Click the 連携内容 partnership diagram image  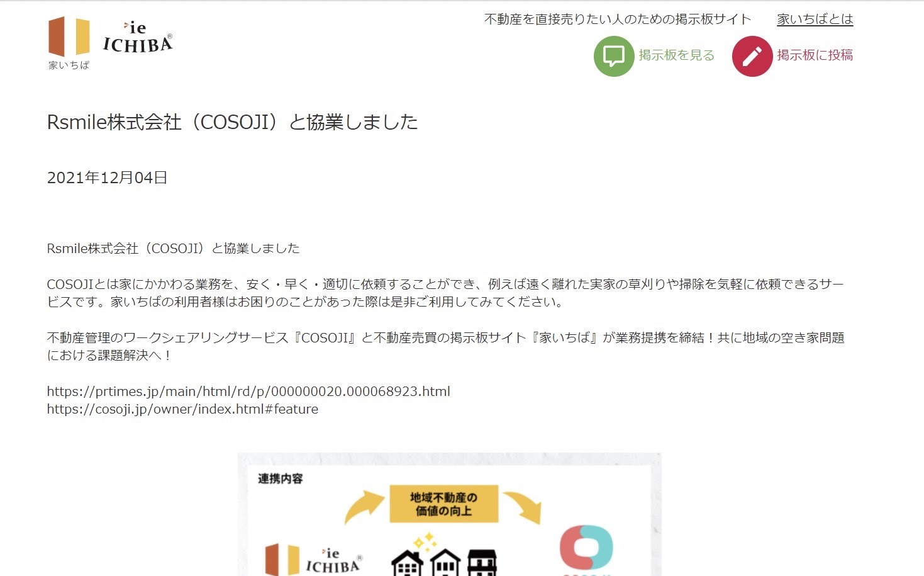click(449, 514)
